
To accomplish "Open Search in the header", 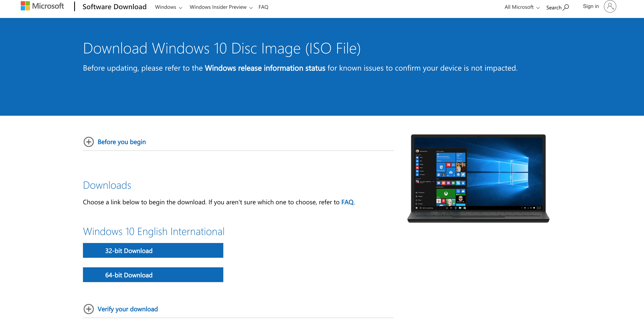I will (x=557, y=7).
